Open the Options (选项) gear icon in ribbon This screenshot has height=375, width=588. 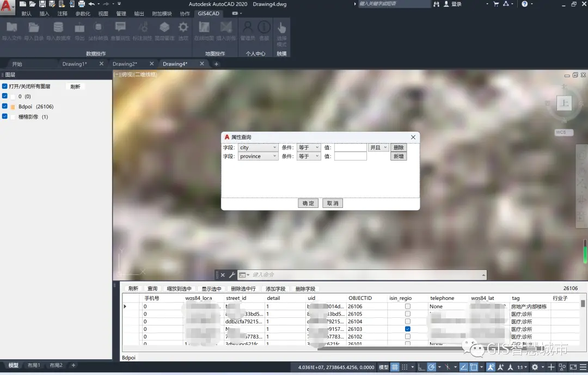183,27
